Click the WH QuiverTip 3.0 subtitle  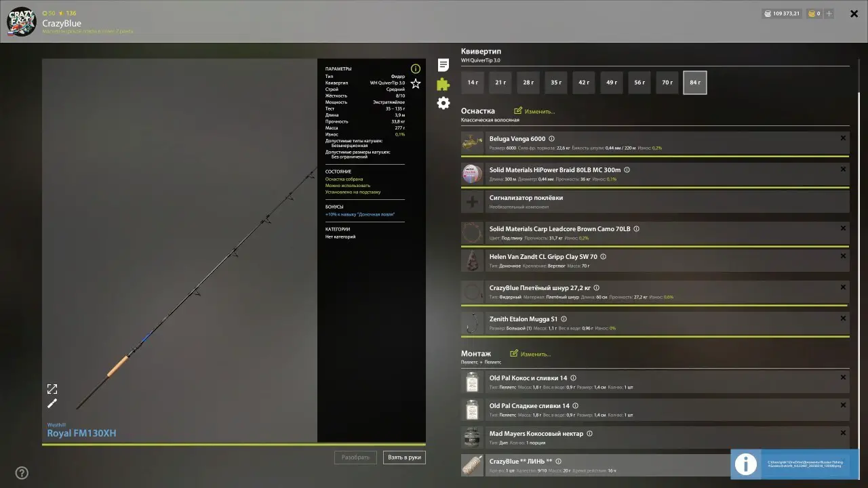pos(481,60)
